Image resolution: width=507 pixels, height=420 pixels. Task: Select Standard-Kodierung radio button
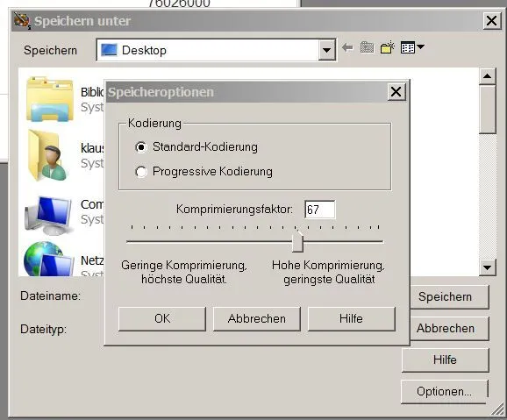(x=141, y=147)
